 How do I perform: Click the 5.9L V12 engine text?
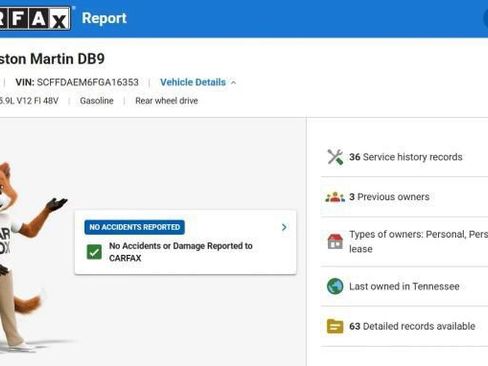pyautogui.click(x=29, y=101)
